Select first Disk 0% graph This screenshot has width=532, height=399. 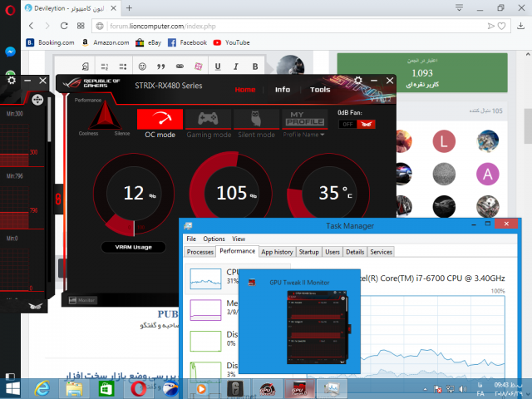pos(205,341)
